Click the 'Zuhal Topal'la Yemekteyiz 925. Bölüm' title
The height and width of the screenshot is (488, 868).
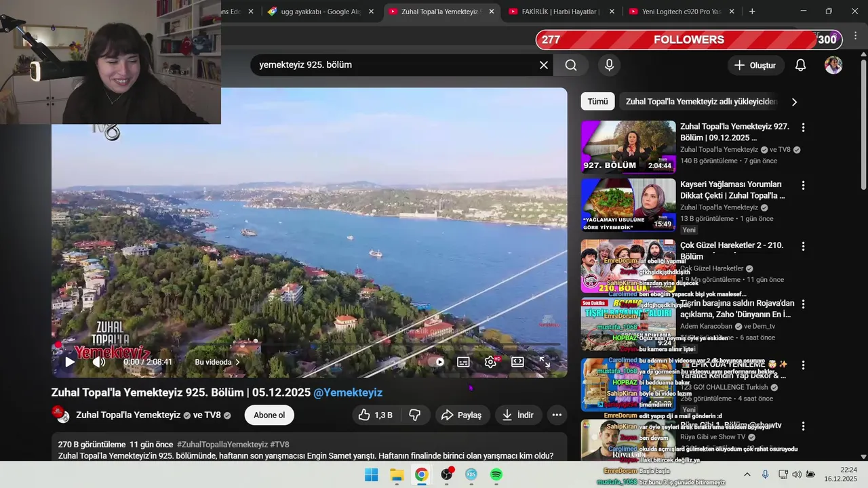pyautogui.click(x=181, y=392)
